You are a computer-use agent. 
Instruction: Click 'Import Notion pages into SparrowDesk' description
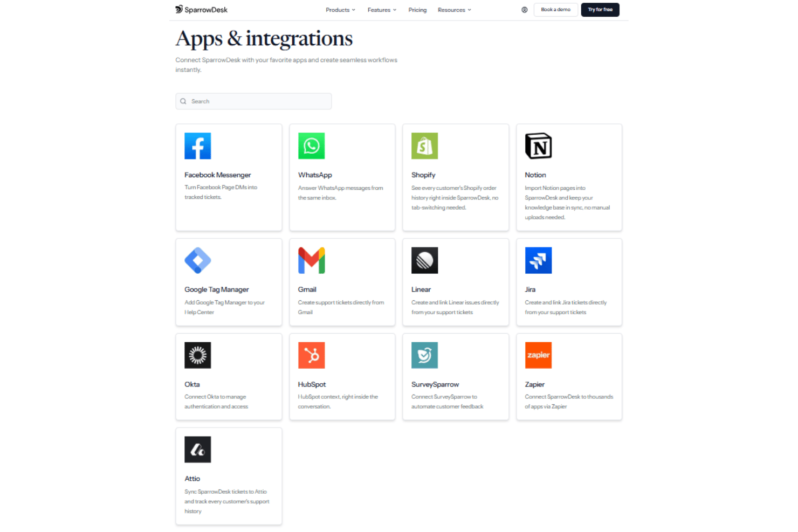[568, 203]
